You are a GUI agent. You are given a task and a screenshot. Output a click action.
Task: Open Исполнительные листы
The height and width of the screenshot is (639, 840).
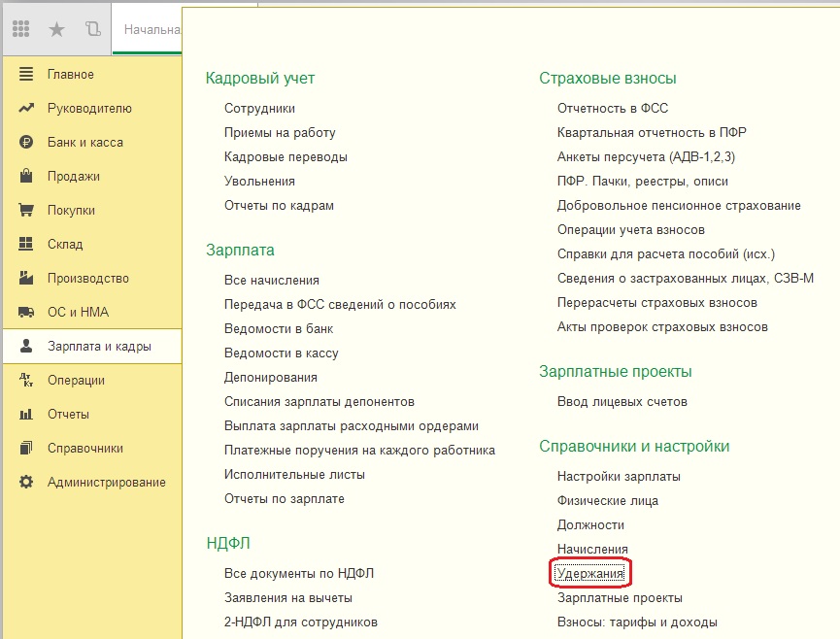pos(294,475)
